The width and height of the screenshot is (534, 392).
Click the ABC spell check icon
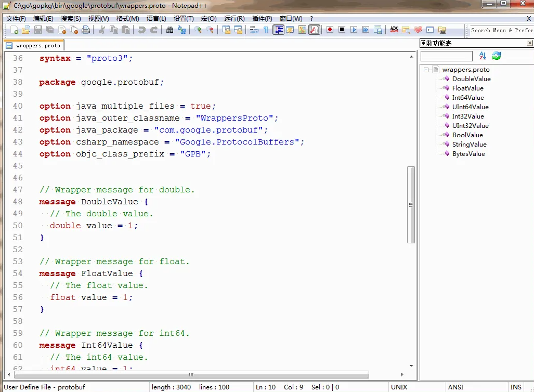point(394,30)
